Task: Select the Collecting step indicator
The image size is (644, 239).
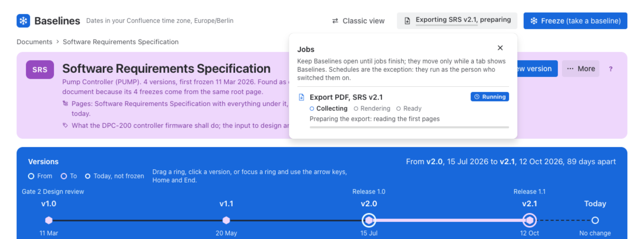Action: (328, 108)
